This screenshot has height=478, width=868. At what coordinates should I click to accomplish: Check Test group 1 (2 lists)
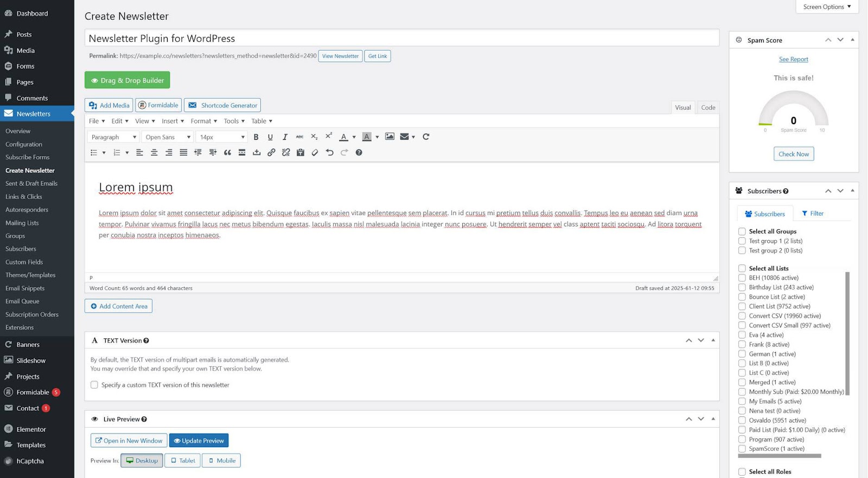[742, 241]
